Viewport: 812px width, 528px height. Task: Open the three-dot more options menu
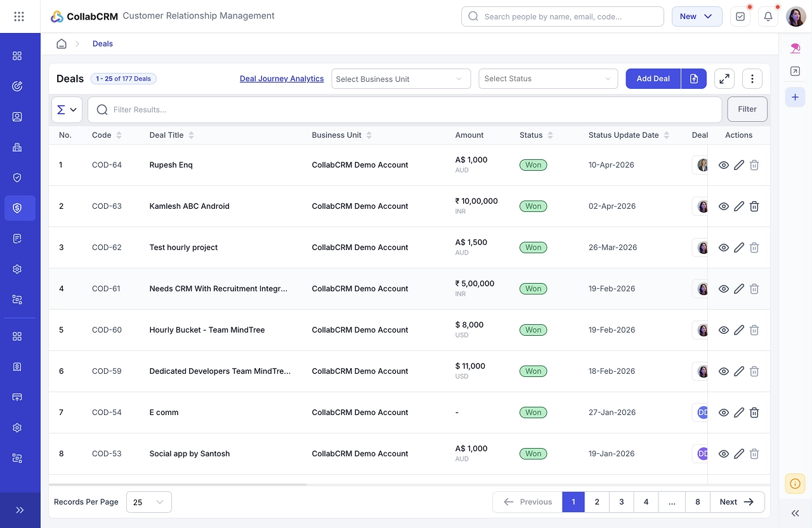(752, 79)
